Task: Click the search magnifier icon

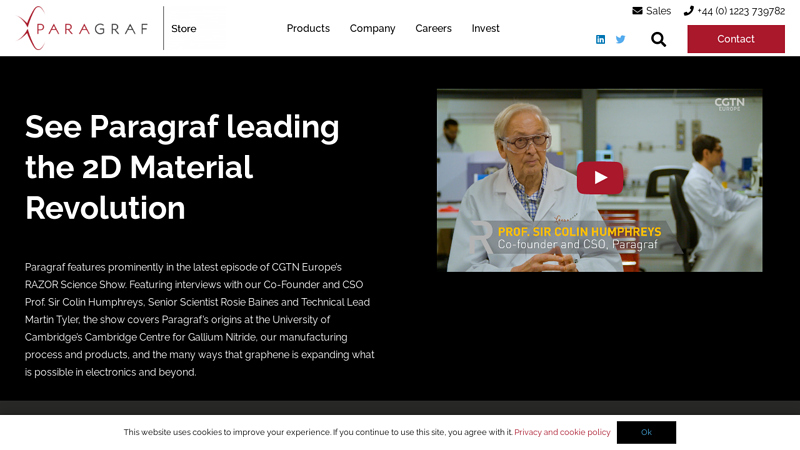Action: (x=658, y=39)
